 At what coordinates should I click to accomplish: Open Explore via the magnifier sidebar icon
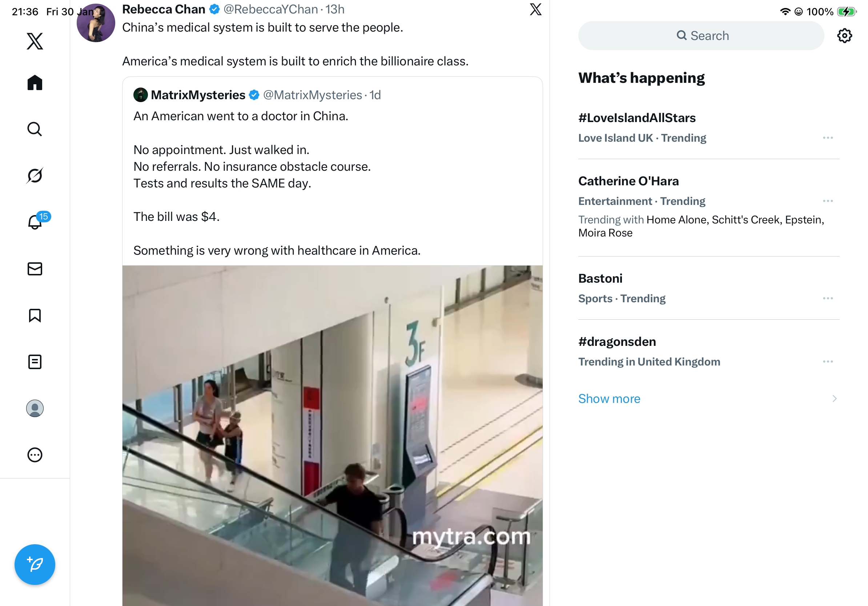click(x=35, y=129)
